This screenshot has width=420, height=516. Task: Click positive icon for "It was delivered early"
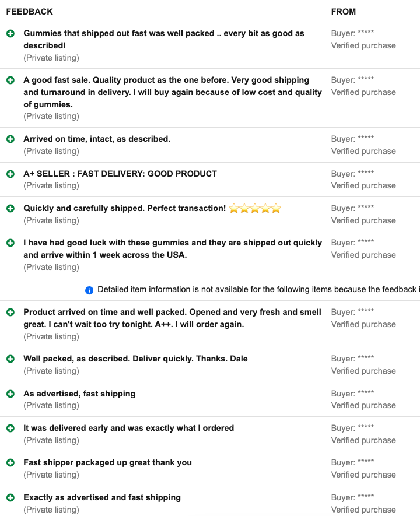(10, 428)
